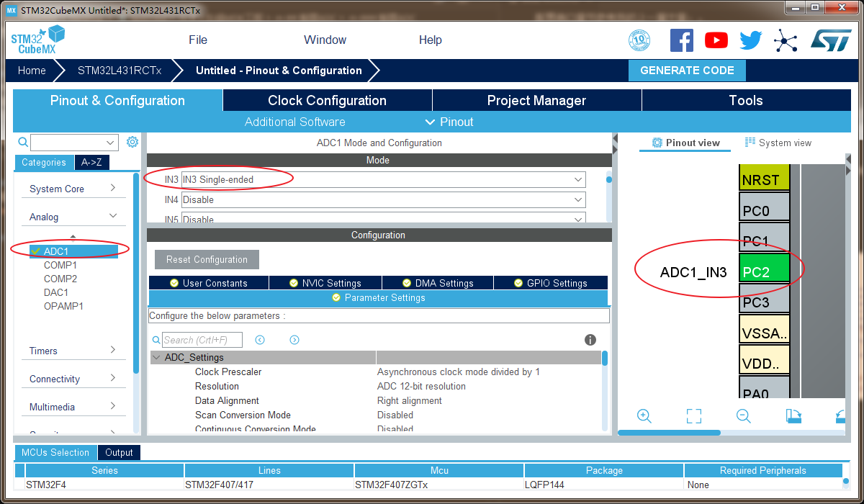Image resolution: width=864 pixels, height=504 pixels.
Task: Switch to Project Manager tab
Action: point(536,100)
